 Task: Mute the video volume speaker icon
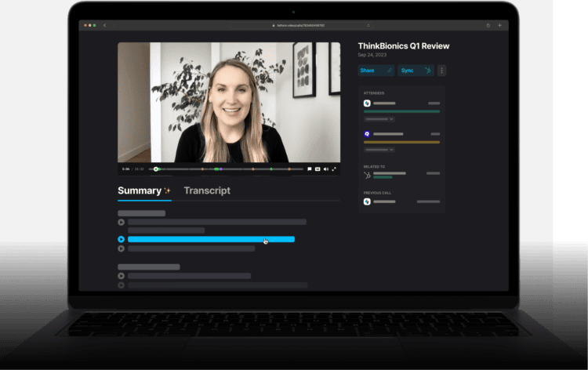click(326, 169)
